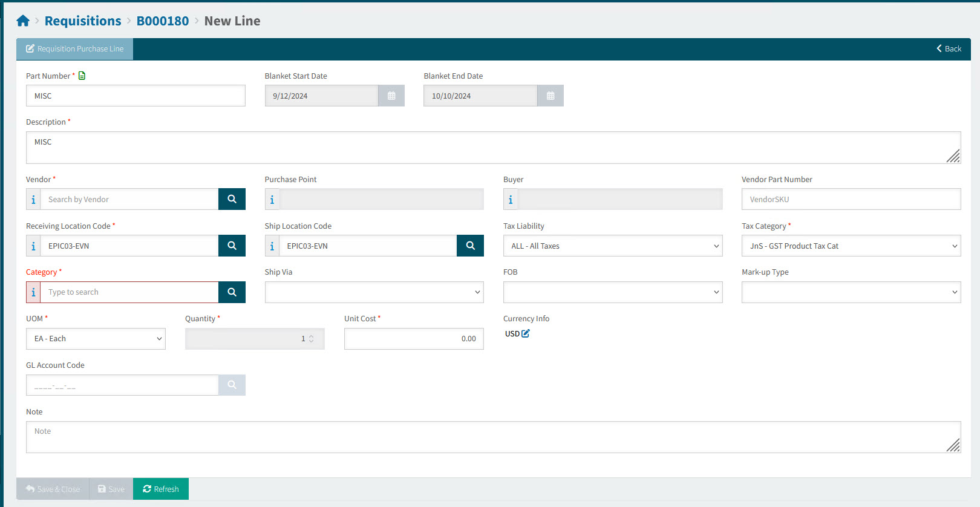
Task: Open the Ship Via dropdown
Action: tap(374, 292)
